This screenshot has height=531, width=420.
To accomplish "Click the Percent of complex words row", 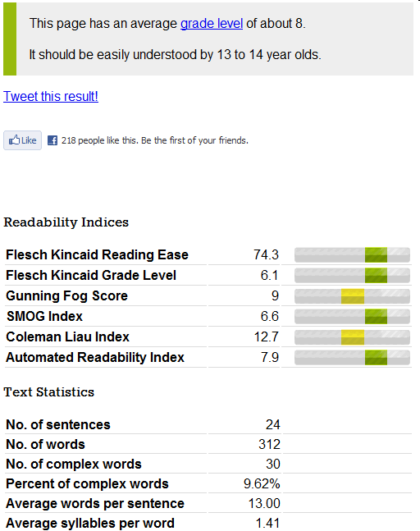I will pyautogui.click(x=208, y=483).
